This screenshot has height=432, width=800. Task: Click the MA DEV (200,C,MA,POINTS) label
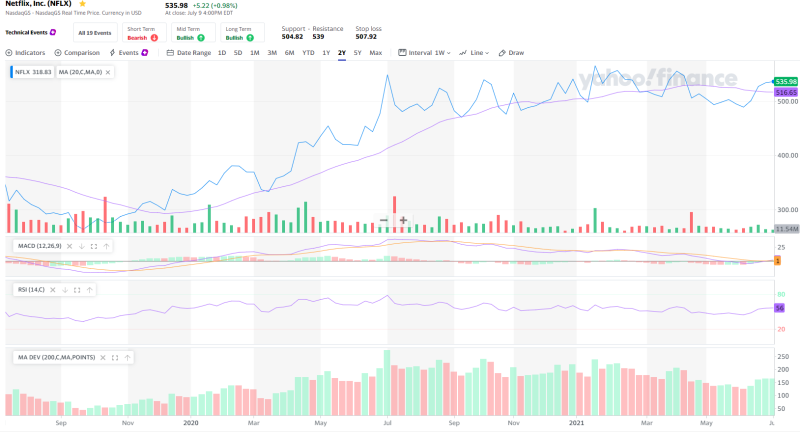56,358
